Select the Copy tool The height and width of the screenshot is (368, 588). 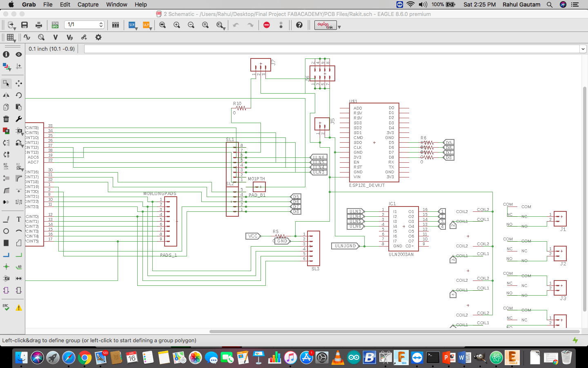click(6, 107)
